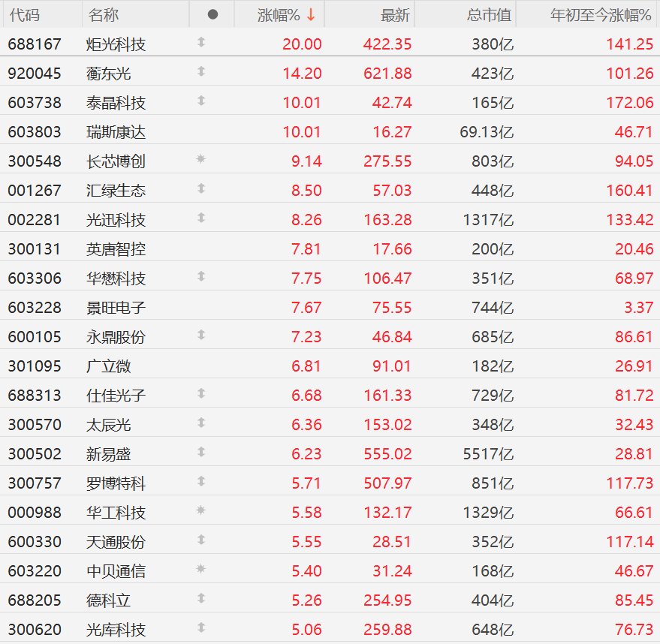660x644 pixels.
Task: Open stock code 300757
Action: [x=35, y=483]
